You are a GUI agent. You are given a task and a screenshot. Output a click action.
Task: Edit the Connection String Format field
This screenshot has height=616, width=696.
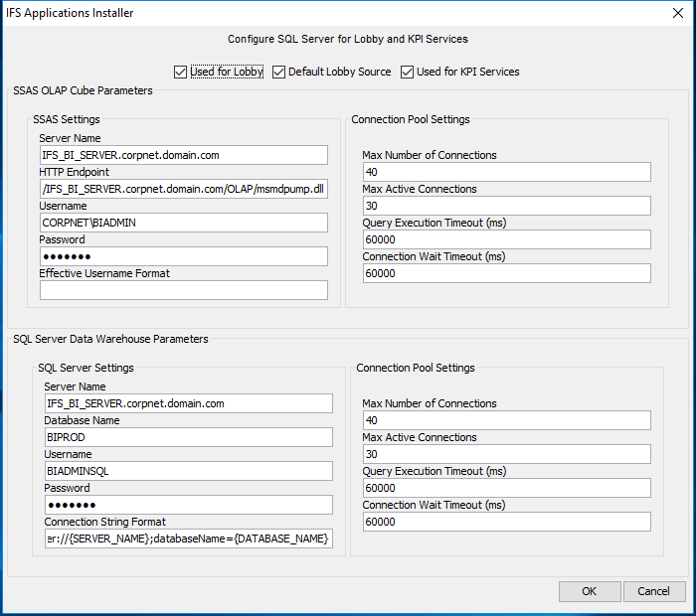coord(189,539)
